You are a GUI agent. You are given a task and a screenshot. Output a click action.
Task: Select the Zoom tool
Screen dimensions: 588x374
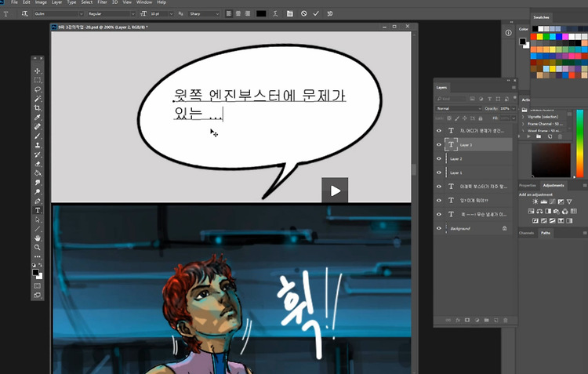click(x=38, y=248)
